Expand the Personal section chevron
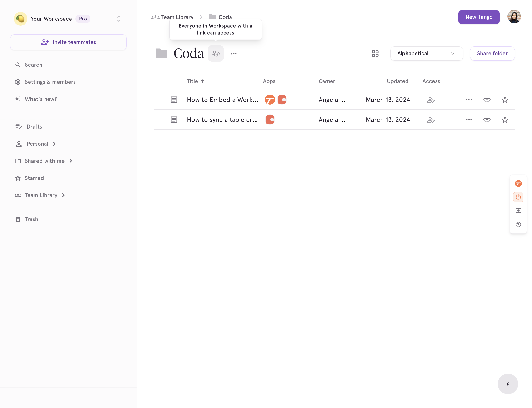Viewport: 532px width, 408px height. 54,144
